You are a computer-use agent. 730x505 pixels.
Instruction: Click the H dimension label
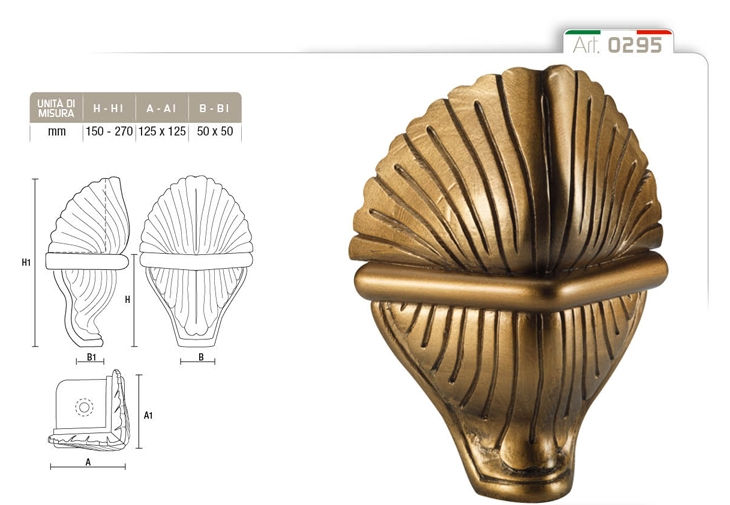(128, 300)
